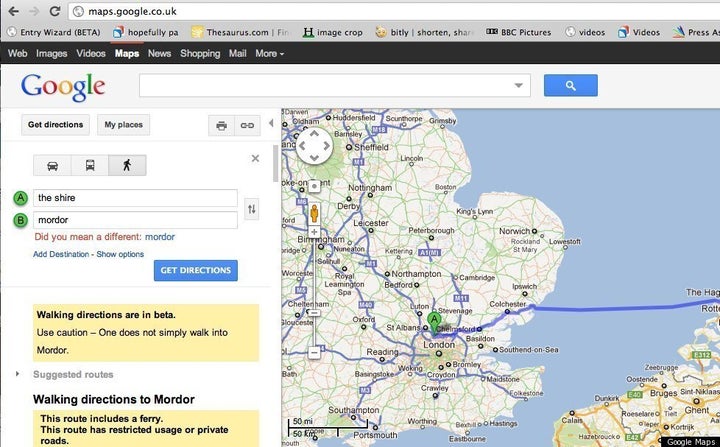
Task: Click the map zoom out minus
Action: [314, 352]
